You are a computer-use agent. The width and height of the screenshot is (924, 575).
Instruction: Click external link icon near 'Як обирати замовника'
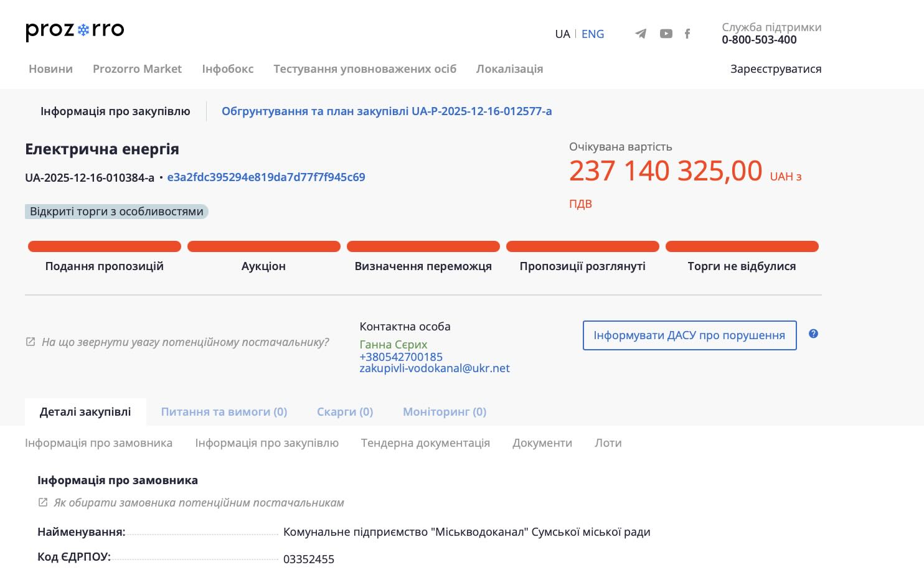(43, 502)
